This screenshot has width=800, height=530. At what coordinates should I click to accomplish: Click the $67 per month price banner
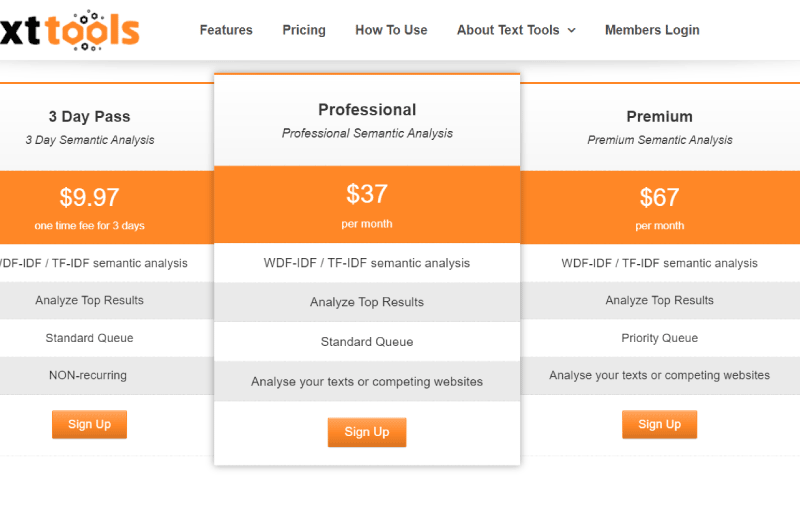[x=660, y=208]
